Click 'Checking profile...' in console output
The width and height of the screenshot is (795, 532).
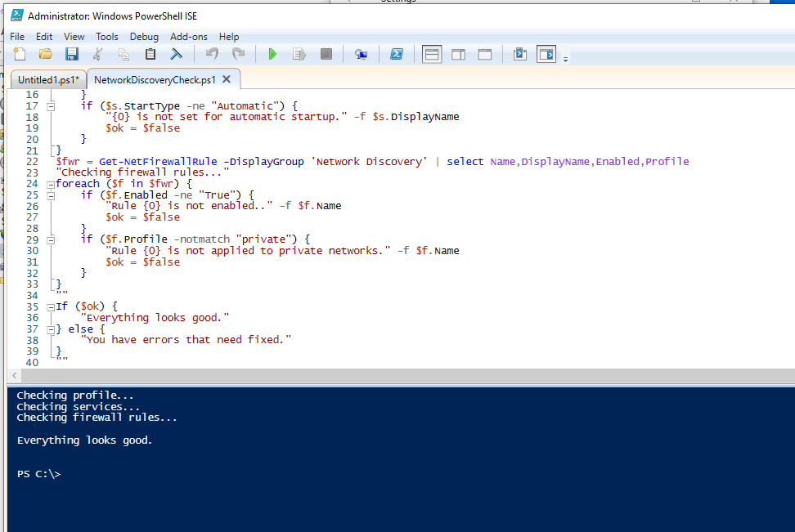(75, 396)
